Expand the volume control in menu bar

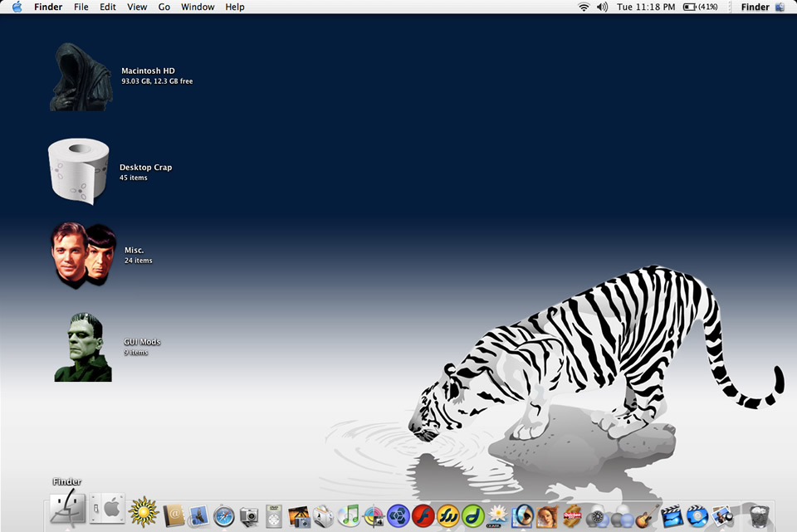pyautogui.click(x=602, y=7)
